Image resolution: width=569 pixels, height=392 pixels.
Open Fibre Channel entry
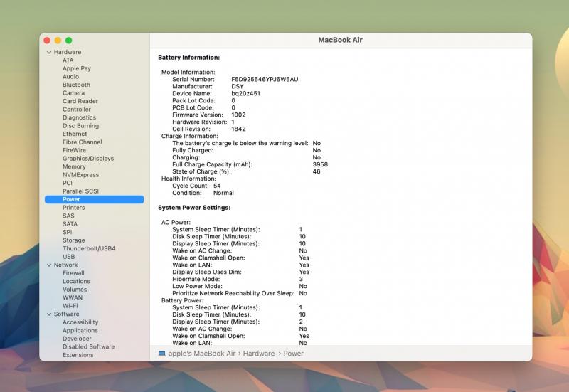82,142
